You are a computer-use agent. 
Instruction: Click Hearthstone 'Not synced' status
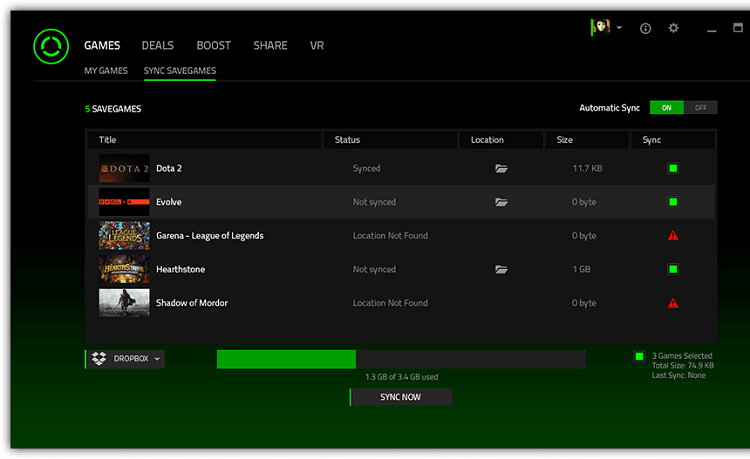coord(375,270)
